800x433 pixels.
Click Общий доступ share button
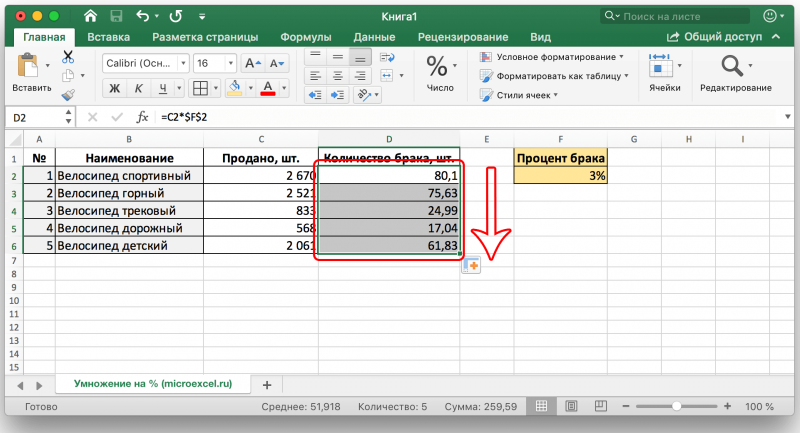tap(714, 37)
